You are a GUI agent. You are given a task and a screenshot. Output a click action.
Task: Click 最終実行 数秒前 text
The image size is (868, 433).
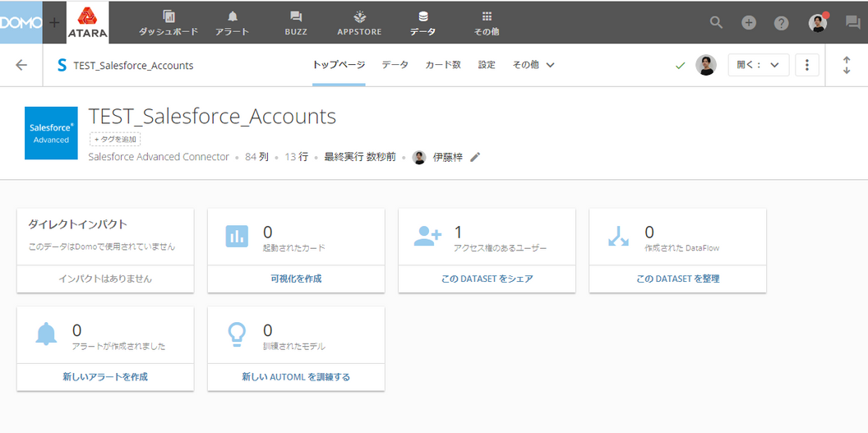click(360, 157)
